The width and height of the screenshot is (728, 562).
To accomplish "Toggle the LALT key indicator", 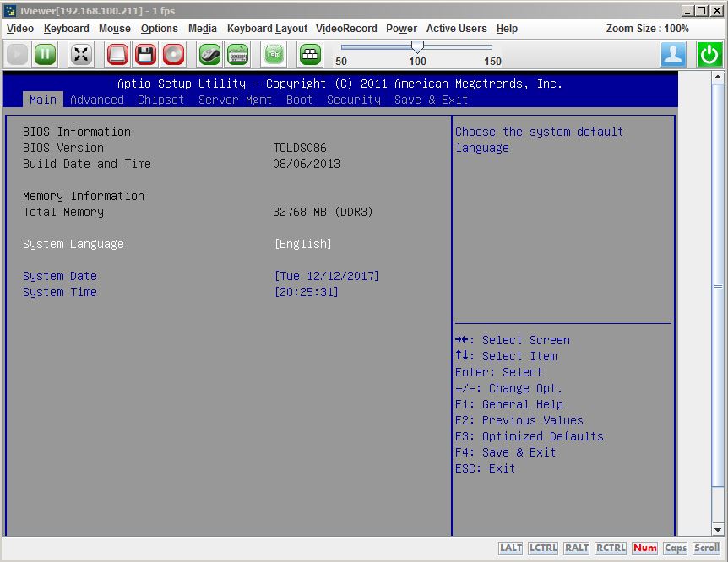I will 511,548.
